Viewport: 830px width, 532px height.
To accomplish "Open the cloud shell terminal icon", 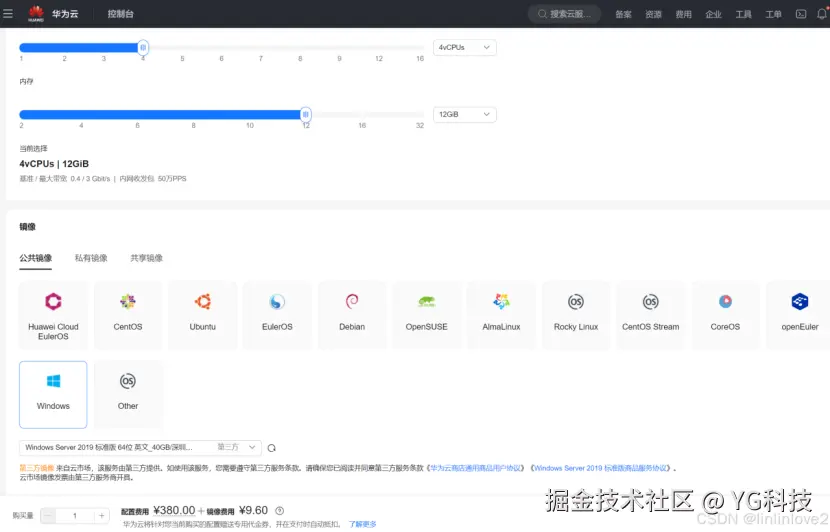I will pyautogui.click(x=801, y=14).
